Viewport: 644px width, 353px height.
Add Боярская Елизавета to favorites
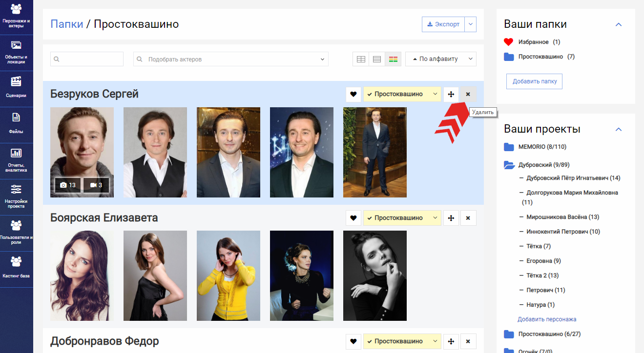[353, 218]
